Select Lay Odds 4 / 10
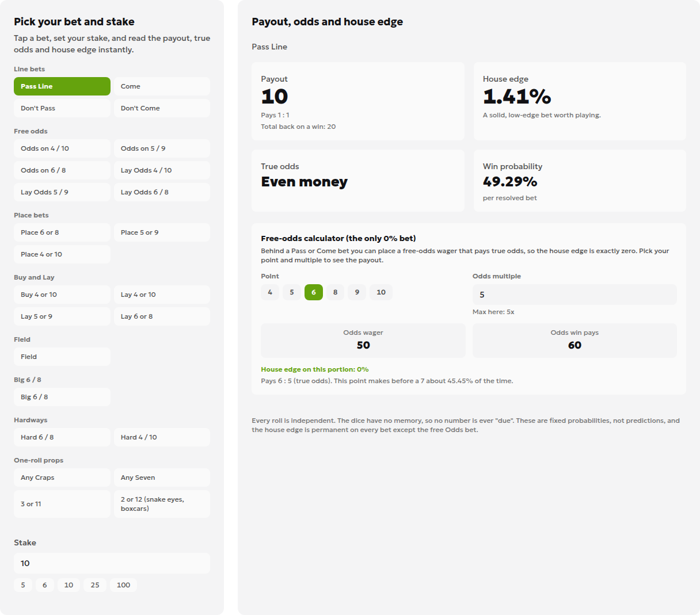Viewport: 700px width, 615px height. point(162,170)
